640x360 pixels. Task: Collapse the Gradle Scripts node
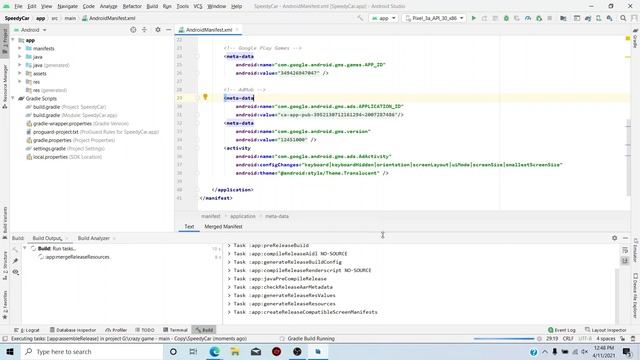(13, 98)
